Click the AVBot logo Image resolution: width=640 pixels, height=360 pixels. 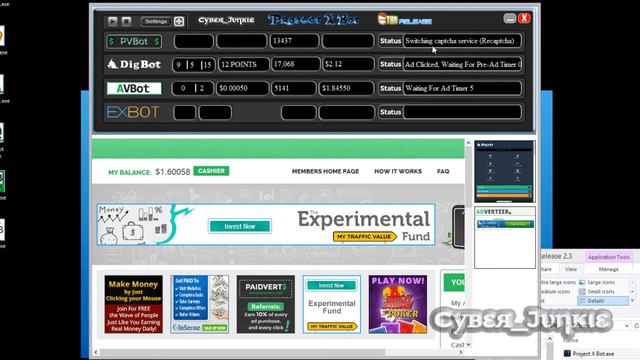coord(134,88)
